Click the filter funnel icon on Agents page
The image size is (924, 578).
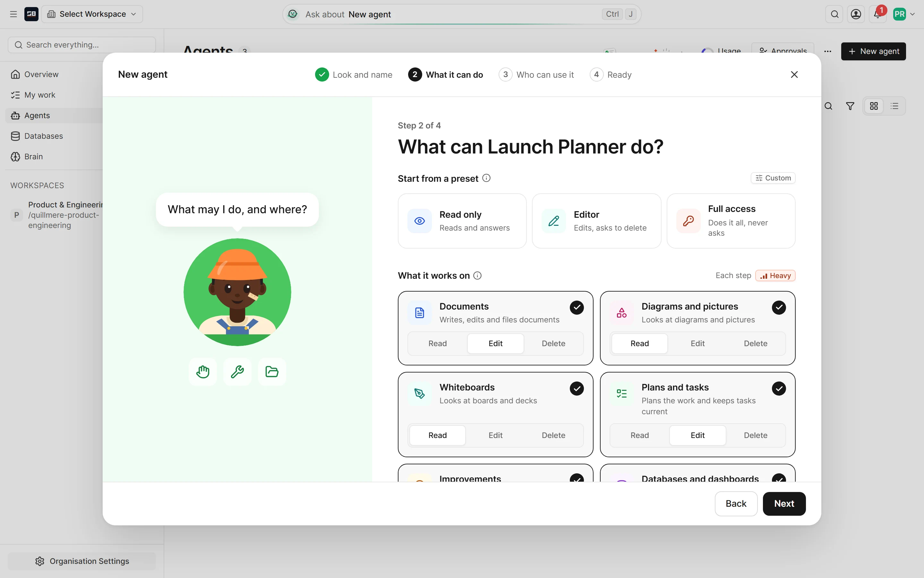point(850,106)
